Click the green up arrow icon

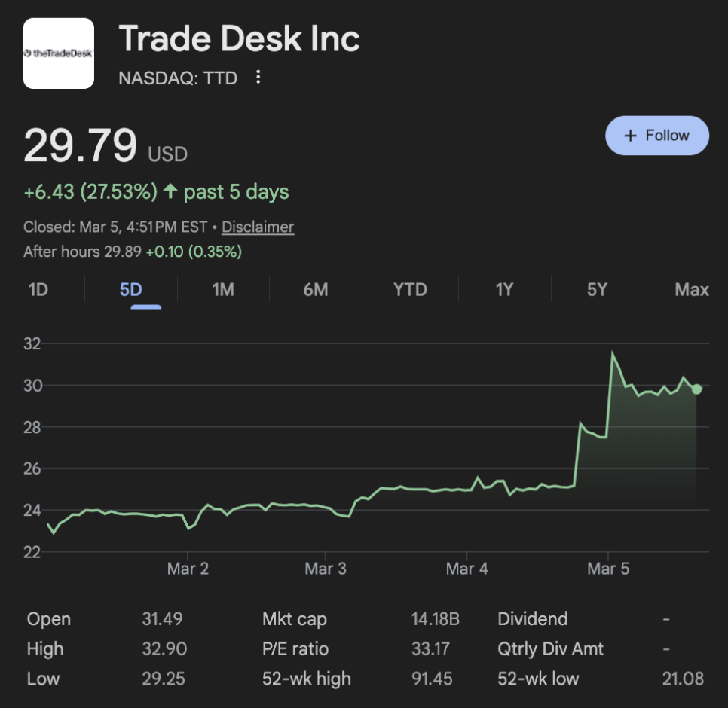[170, 191]
